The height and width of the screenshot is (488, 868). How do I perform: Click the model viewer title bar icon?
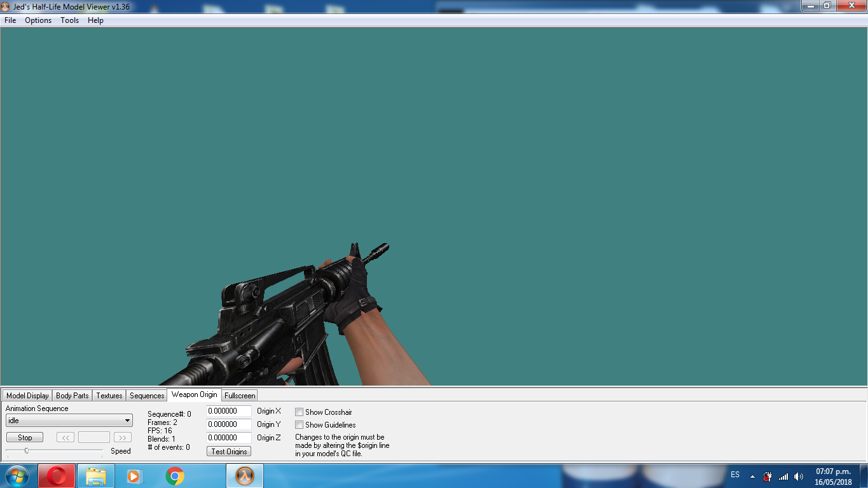(6, 6)
